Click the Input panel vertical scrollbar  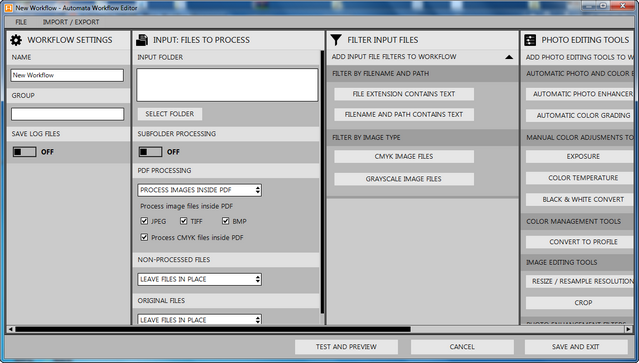pyautogui.click(x=322, y=182)
